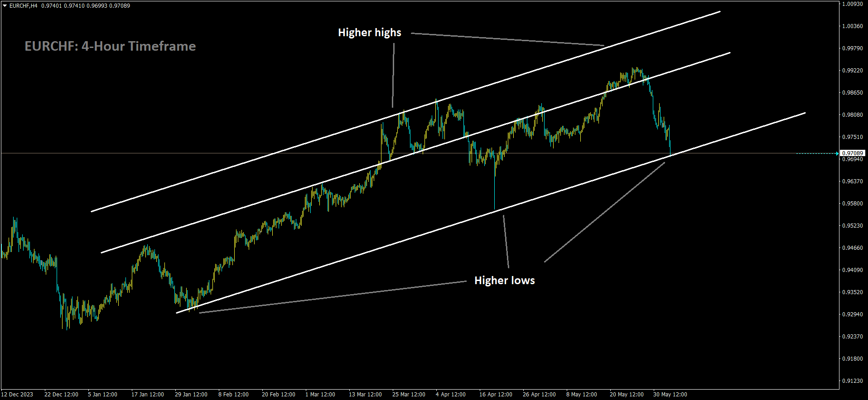Click price axis label 0.94660
This screenshot has height=400, width=868.
point(852,248)
